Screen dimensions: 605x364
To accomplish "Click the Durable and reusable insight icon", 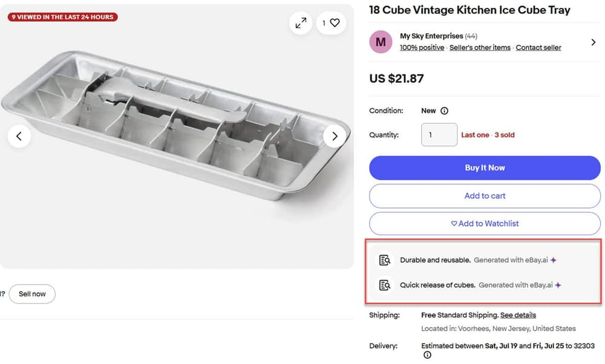I will 385,260.
